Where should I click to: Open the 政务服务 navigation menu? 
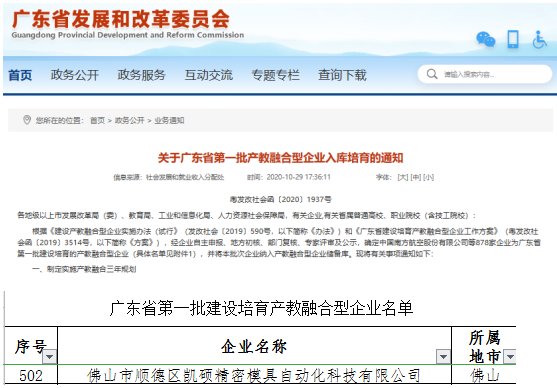pos(141,75)
